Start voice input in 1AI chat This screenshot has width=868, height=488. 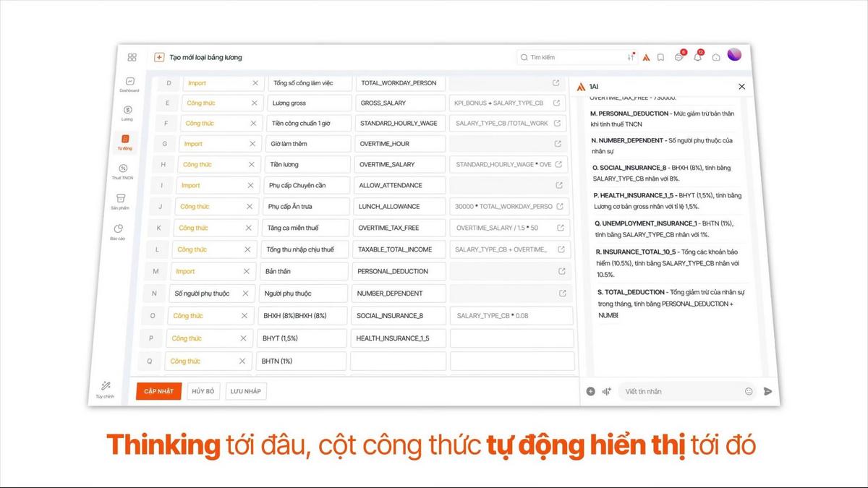pyautogui.click(x=606, y=391)
